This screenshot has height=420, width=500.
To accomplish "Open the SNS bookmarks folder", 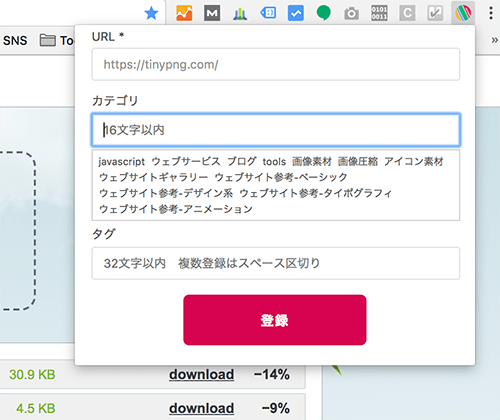I will pos(15,40).
